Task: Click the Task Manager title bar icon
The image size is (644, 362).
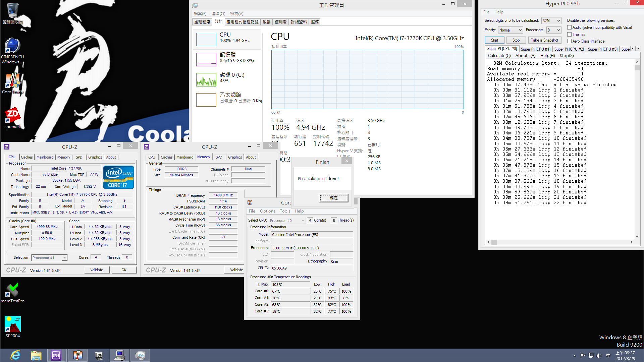Action: coord(195,5)
